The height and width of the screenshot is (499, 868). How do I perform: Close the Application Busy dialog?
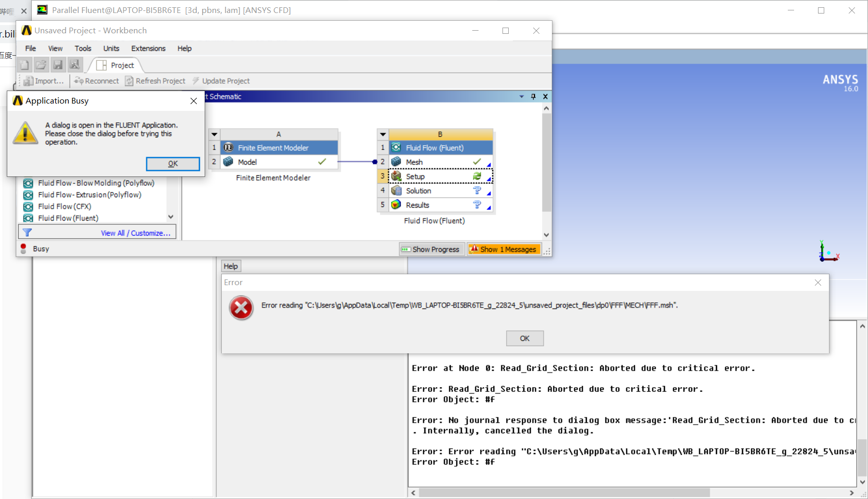click(x=194, y=101)
